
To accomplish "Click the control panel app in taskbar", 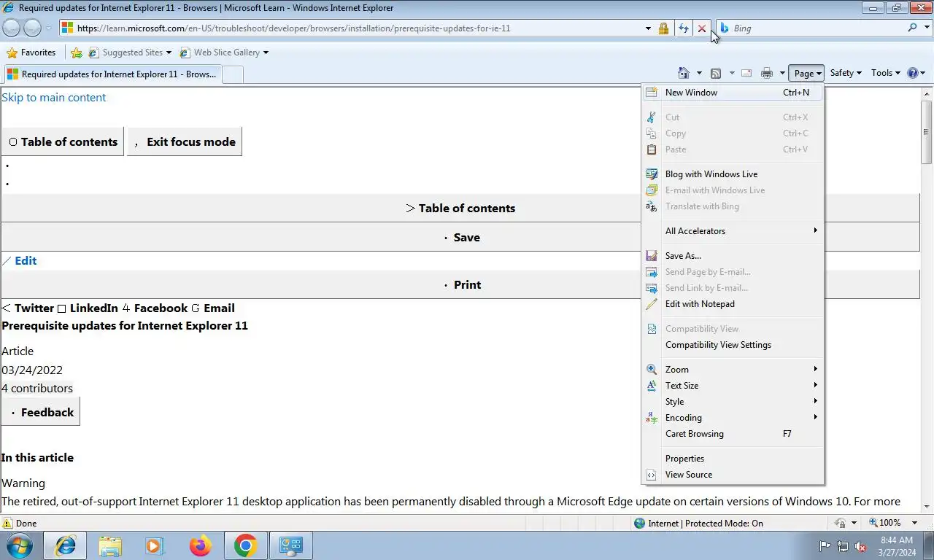I will click(291, 545).
